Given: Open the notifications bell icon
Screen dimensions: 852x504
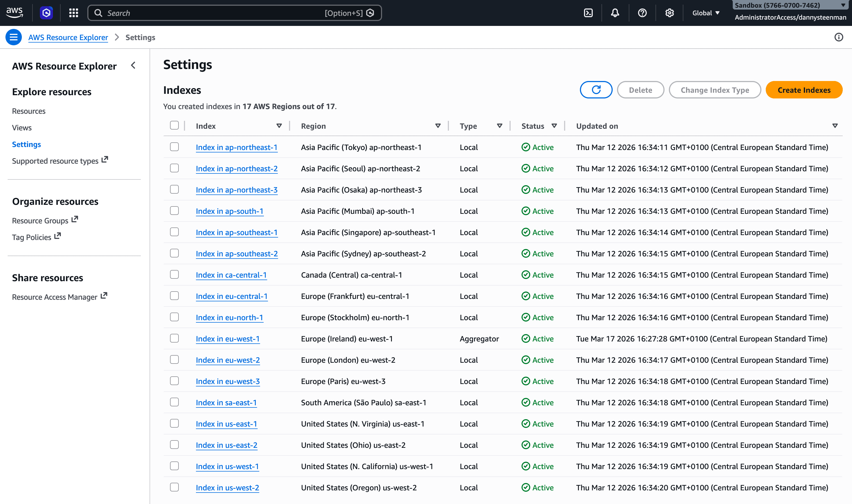Looking at the screenshot, I should pyautogui.click(x=615, y=13).
